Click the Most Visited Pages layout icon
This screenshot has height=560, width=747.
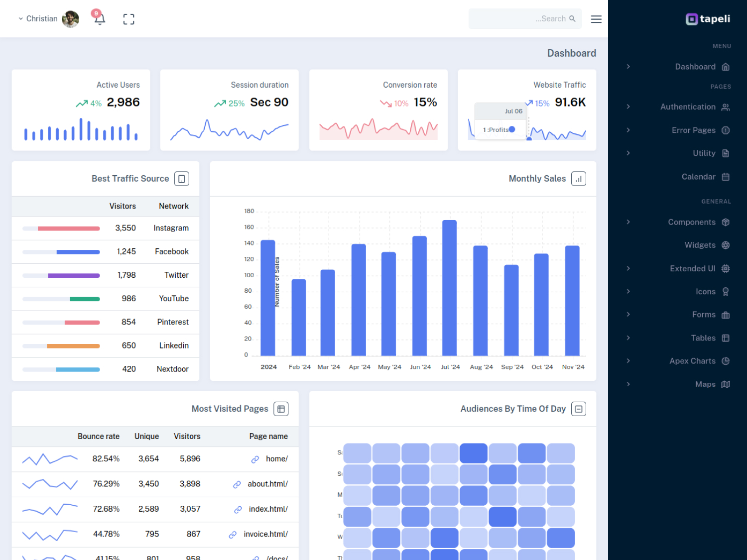(281, 409)
